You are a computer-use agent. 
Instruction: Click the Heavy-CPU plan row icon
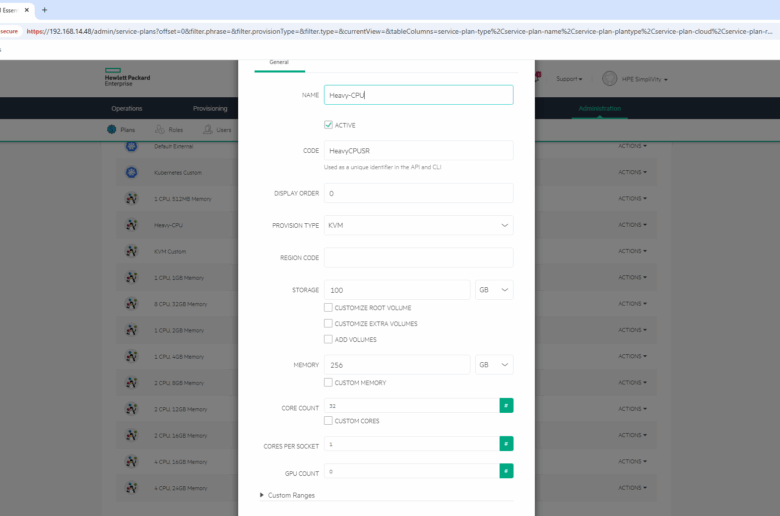[131, 225]
